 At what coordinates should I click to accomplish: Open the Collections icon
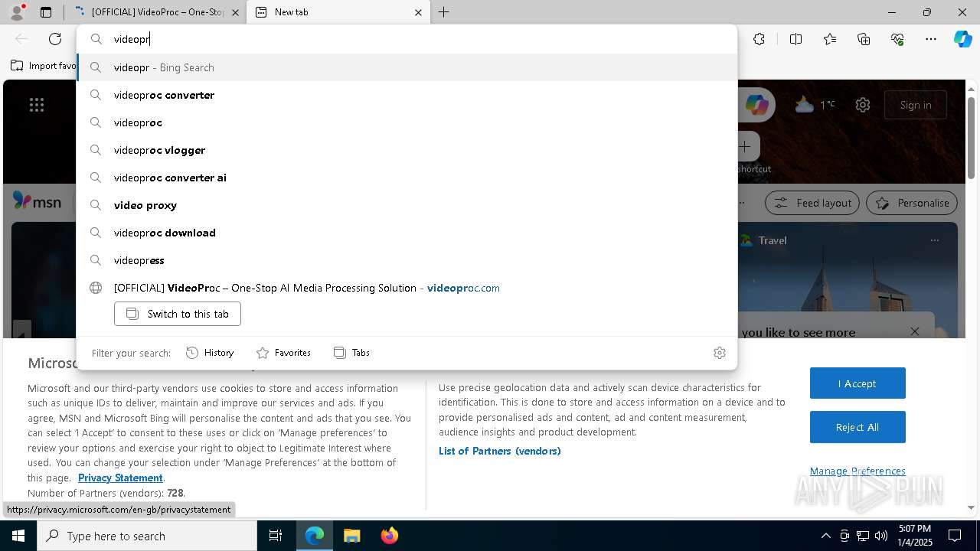click(864, 39)
